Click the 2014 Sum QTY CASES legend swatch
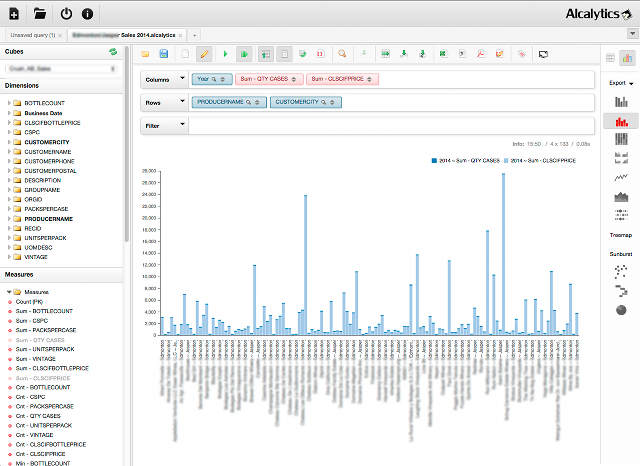 433,160
